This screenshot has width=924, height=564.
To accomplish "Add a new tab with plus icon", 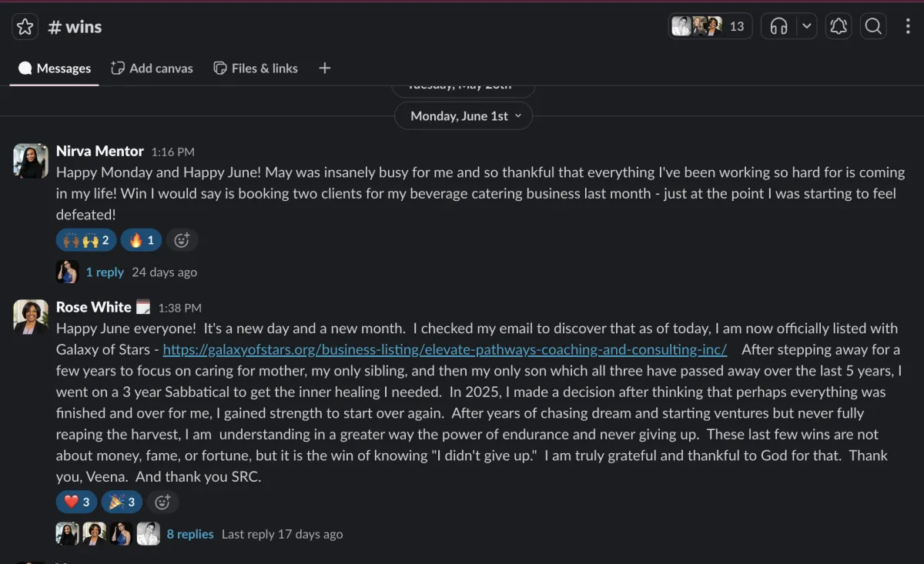I will (x=325, y=68).
